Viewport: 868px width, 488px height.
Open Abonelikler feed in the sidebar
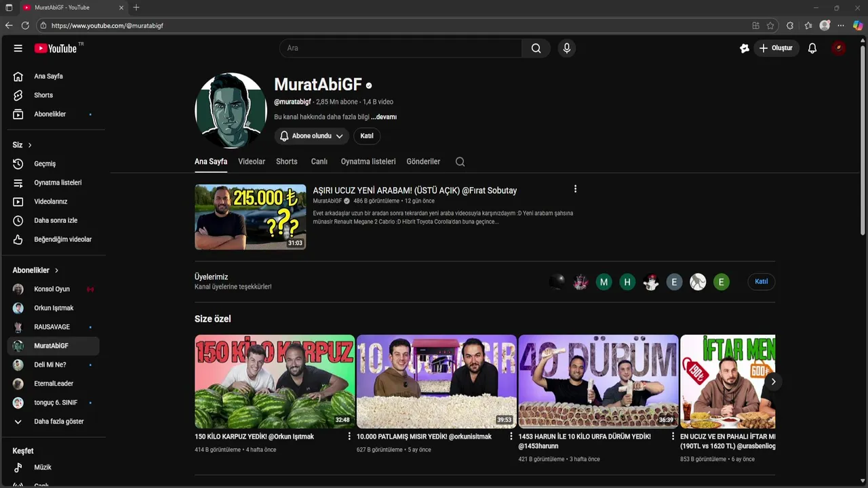point(54,114)
